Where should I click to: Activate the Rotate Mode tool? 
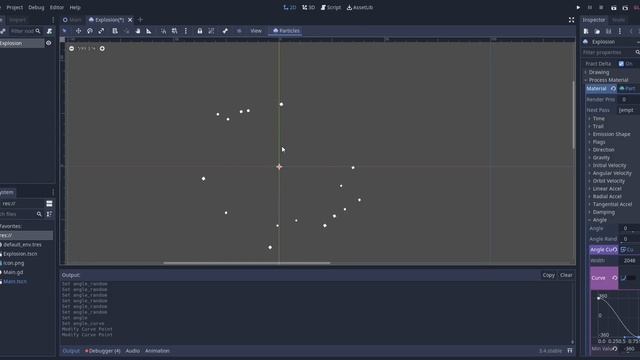click(90, 31)
